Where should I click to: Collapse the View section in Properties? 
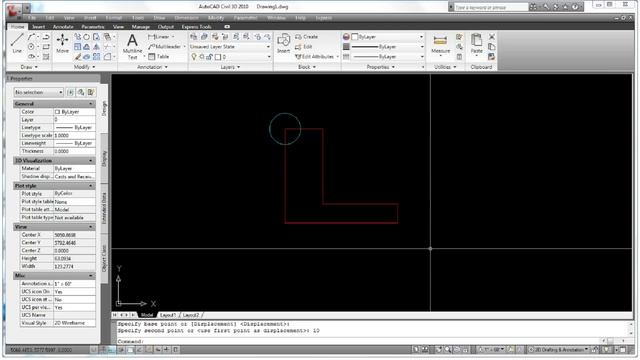[91, 227]
